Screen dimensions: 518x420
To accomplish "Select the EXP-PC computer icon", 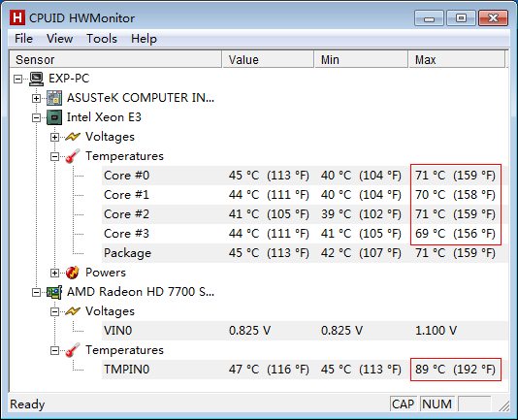I will coord(36,79).
